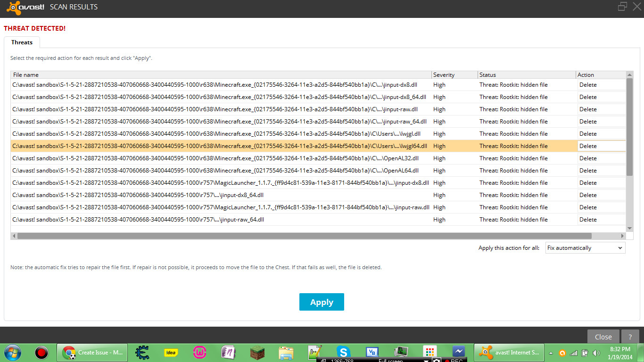
Task: Change the action for OpenAL64.dll row
Action: 602,171
